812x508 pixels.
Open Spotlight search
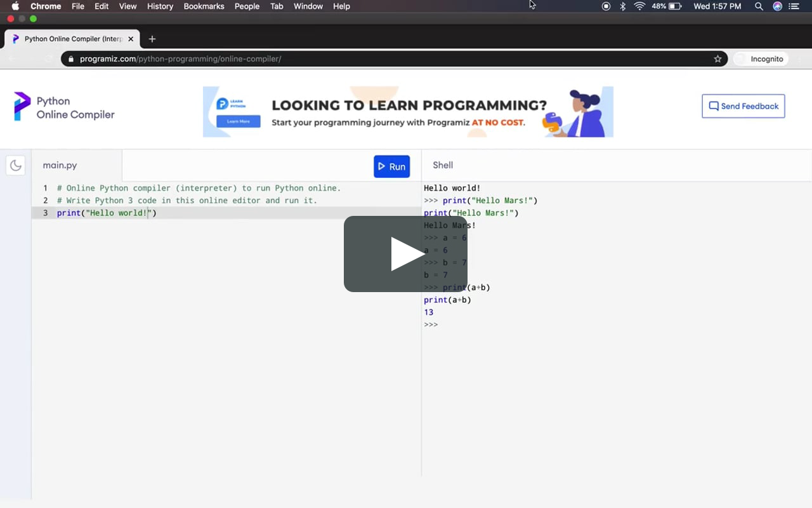(x=759, y=6)
